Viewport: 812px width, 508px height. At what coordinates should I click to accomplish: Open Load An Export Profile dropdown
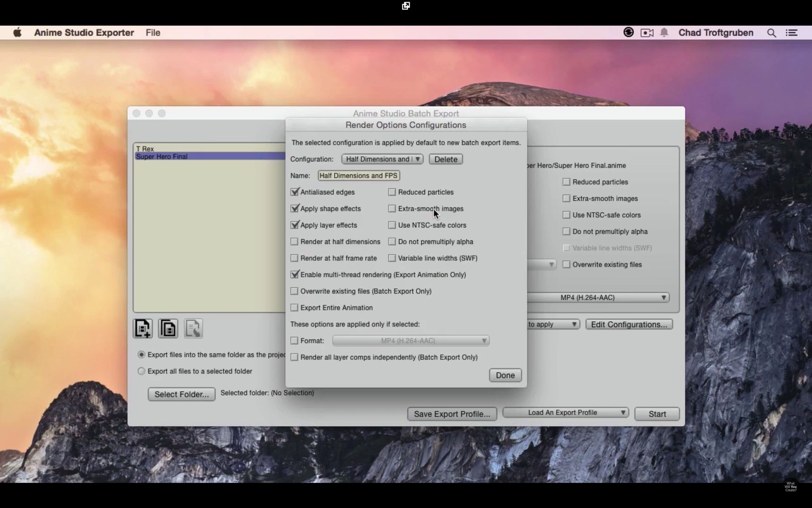pos(566,413)
